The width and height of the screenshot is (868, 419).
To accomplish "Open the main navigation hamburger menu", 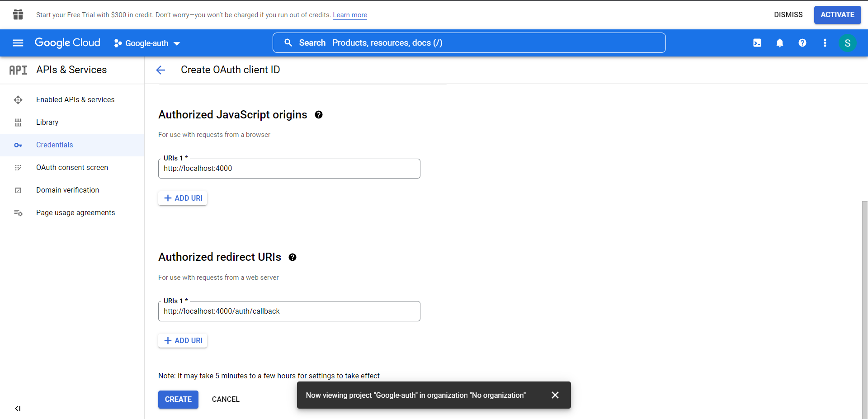I will [x=18, y=43].
